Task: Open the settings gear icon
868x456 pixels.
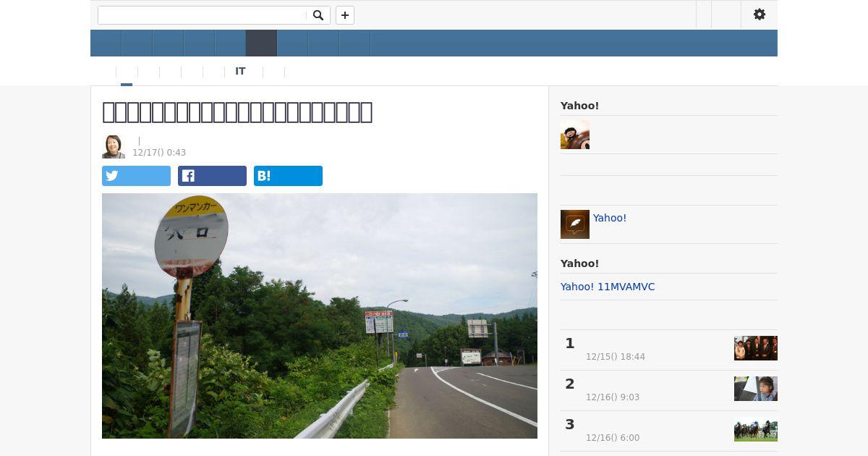Action: coord(759,14)
